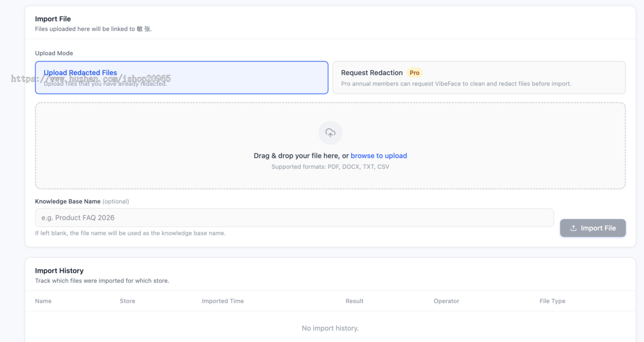Image resolution: width=644 pixels, height=342 pixels.
Task: Open the browse to upload link
Action: [x=379, y=156]
